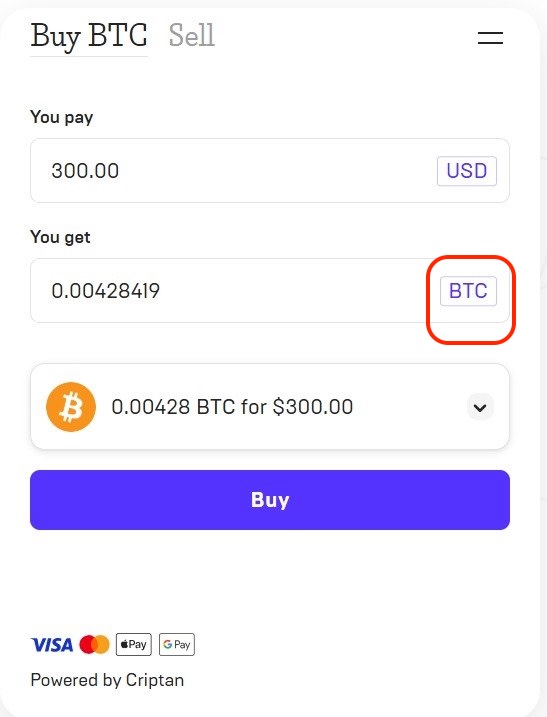Click the Powered by Criptan text
547x717 pixels.
[107, 680]
